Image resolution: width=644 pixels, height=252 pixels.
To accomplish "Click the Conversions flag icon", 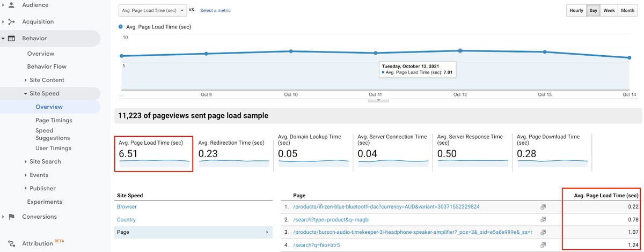I will click(x=11, y=217).
